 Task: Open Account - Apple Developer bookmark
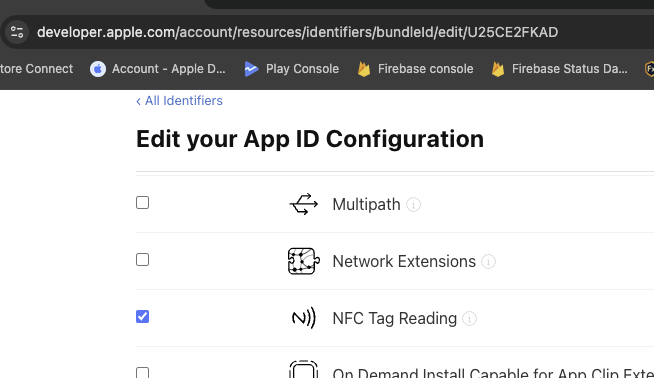(158, 69)
